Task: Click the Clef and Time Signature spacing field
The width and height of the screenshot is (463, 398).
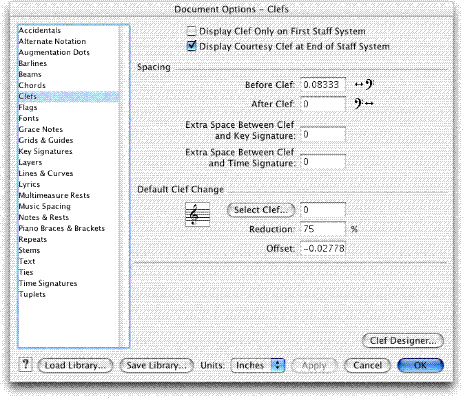Action: point(323,162)
